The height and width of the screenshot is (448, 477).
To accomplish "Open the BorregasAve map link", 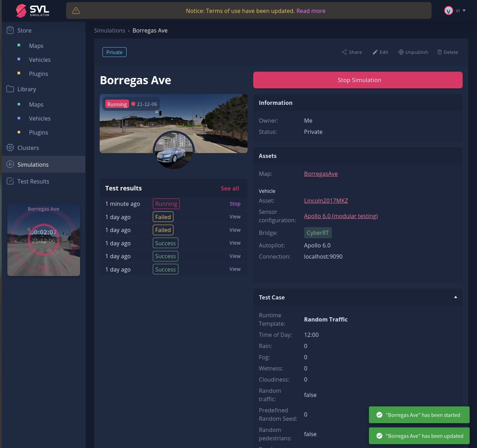I will [x=321, y=174].
